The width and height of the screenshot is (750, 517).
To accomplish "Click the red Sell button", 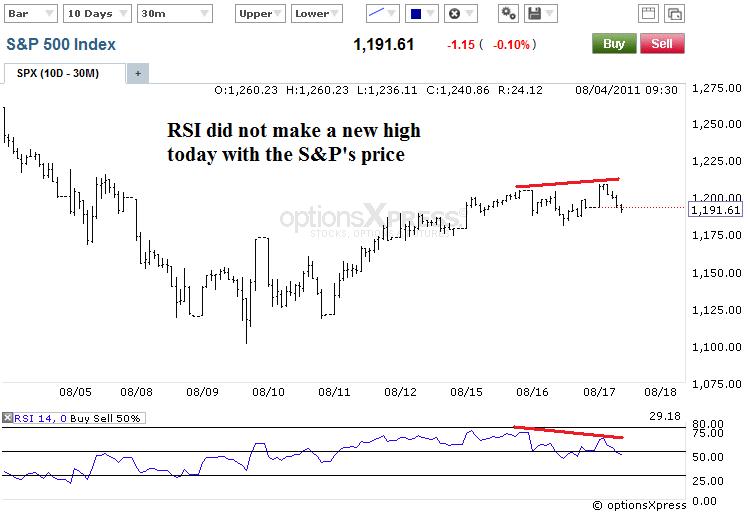I will tap(662, 44).
